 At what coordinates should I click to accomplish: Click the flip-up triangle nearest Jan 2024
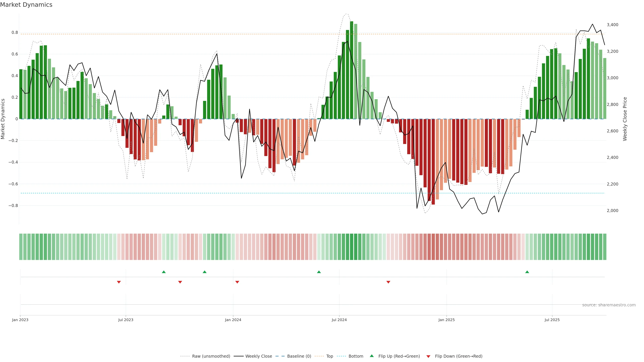click(204, 272)
